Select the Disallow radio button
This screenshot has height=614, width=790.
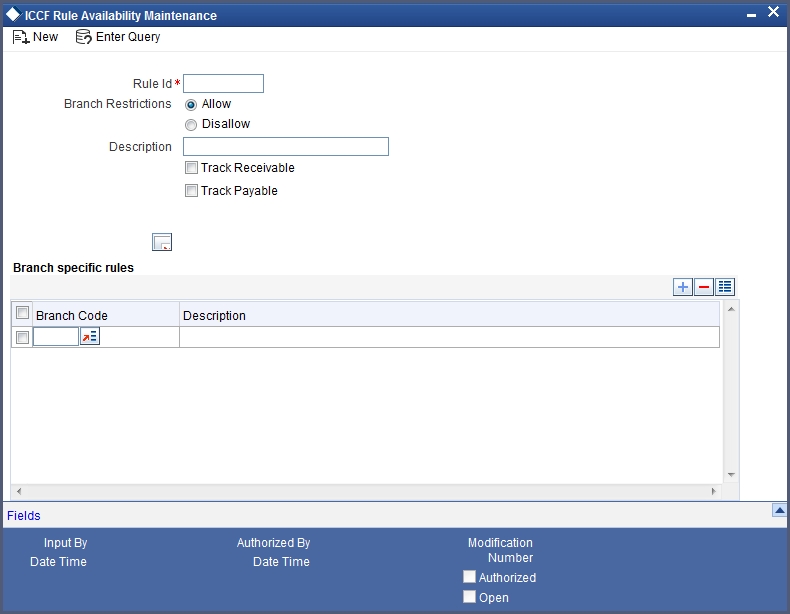(x=190, y=125)
